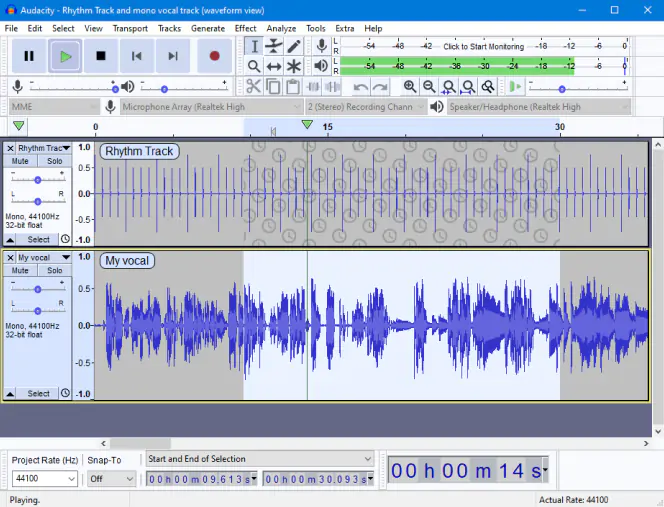Close the Rhythm Track with X
The height and width of the screenshot is (507, 664).
coord(10,148)
